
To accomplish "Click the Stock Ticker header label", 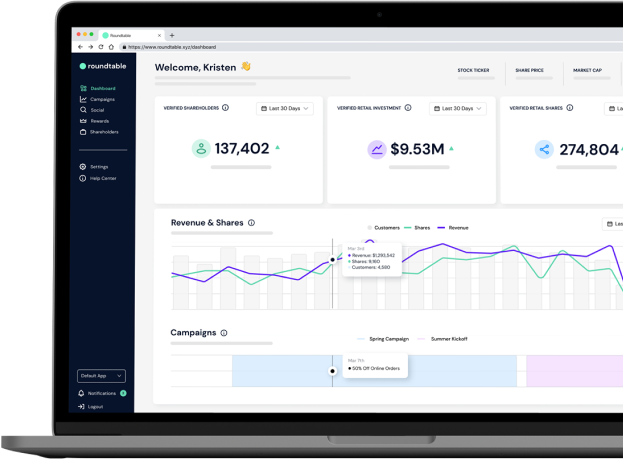I will (x=473, y=70).
